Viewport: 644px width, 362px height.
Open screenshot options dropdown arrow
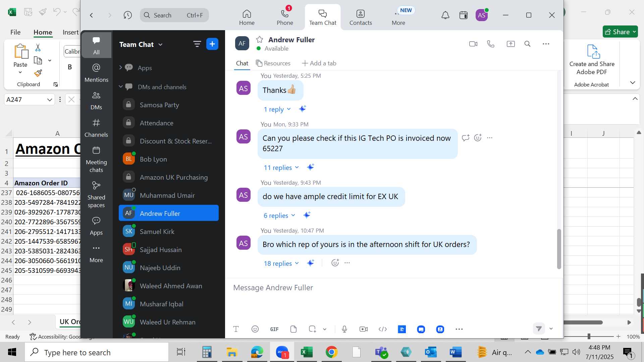click(325, 329)
